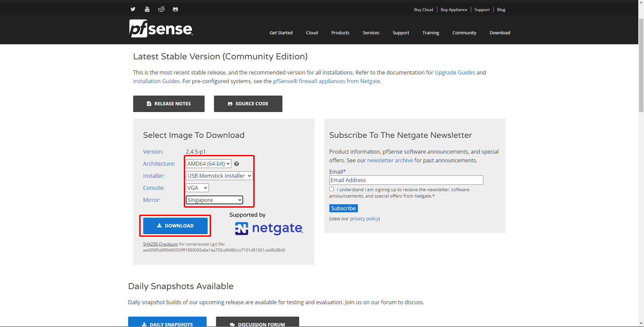Viewport: 644px width, 327px height.
Task: Open the Products menu
Action: click(340, 33)
